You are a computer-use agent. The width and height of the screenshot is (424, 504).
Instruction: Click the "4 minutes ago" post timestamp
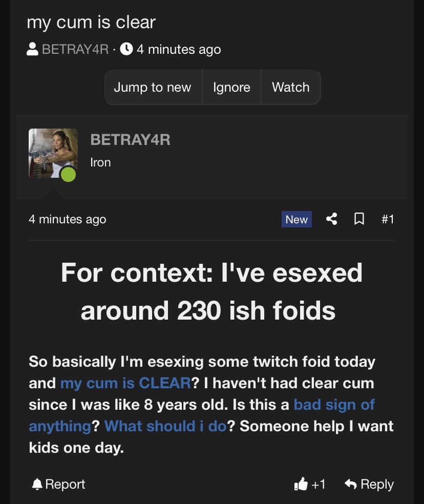(67, 219)
